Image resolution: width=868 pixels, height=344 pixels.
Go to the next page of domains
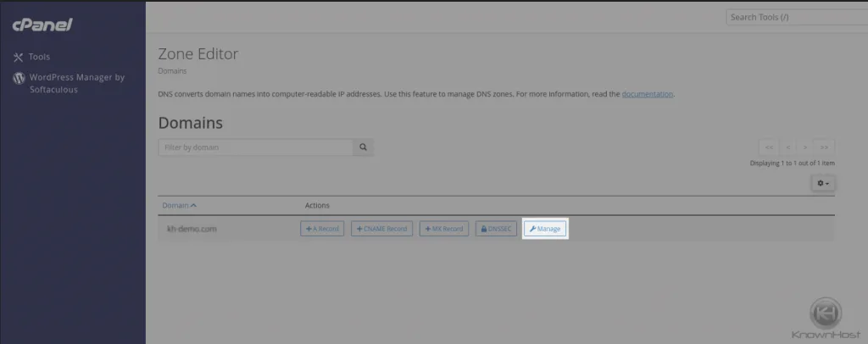[x=805, y=147]
